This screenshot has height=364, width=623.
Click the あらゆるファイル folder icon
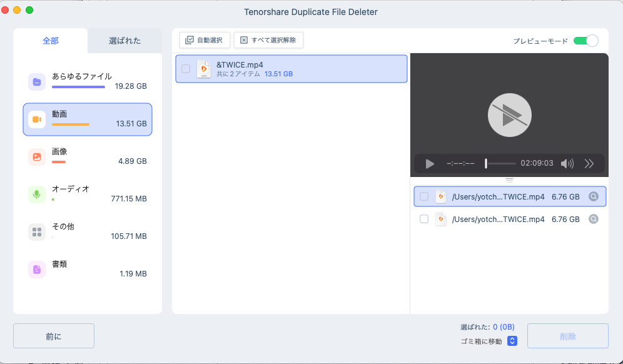[x=36, y=82]
